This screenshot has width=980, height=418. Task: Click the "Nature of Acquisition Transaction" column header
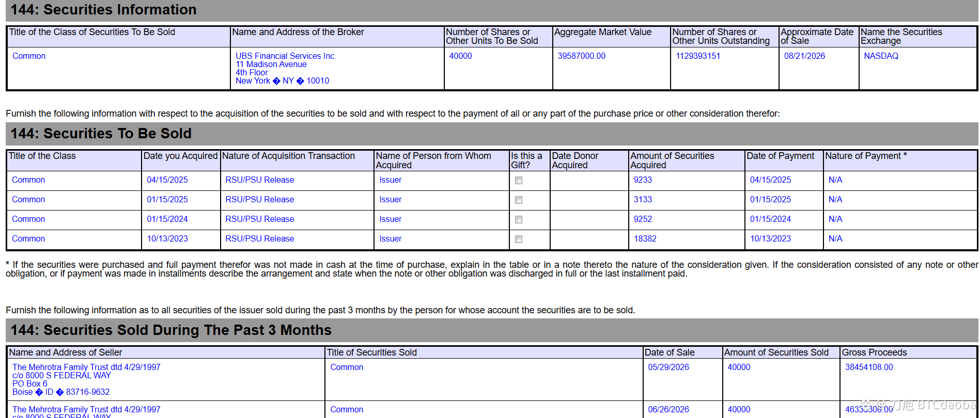coord(288,156)
